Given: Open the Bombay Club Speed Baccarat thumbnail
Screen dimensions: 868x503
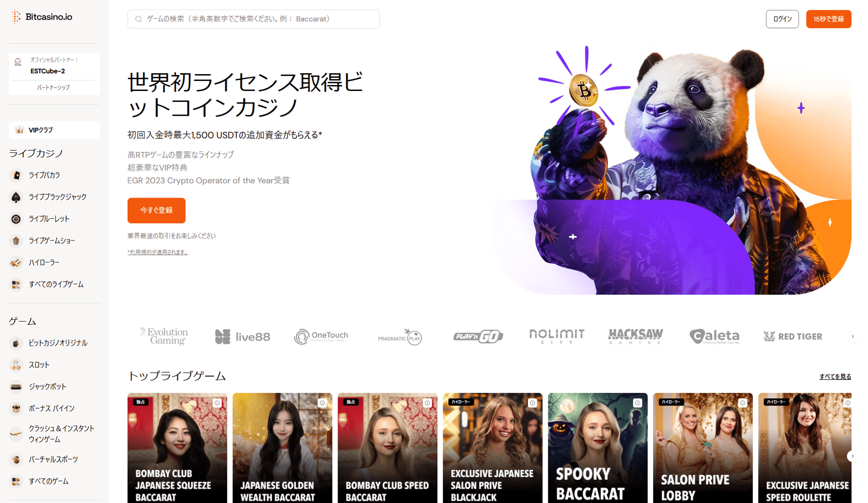Looking at the screenshot, I should (387, 448).
